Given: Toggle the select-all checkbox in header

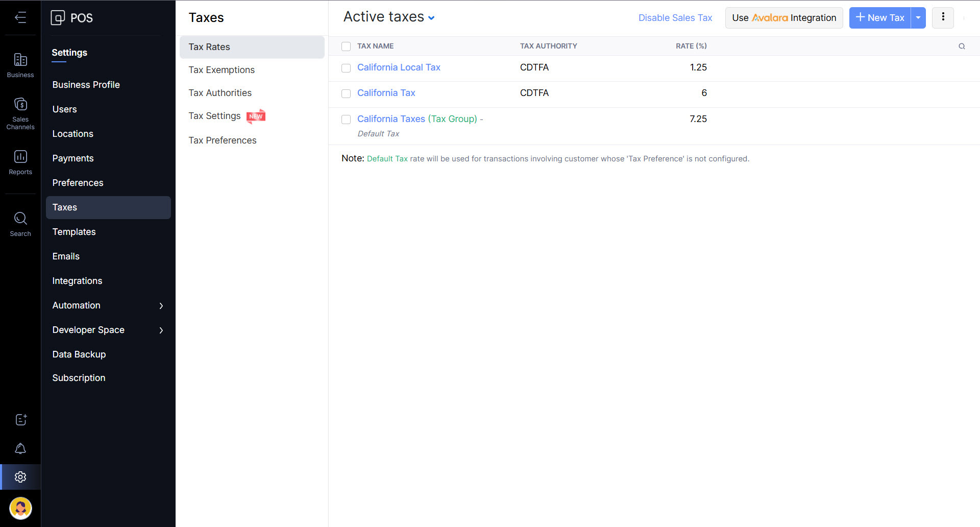Looking at the screenshot, I should 346,46.
